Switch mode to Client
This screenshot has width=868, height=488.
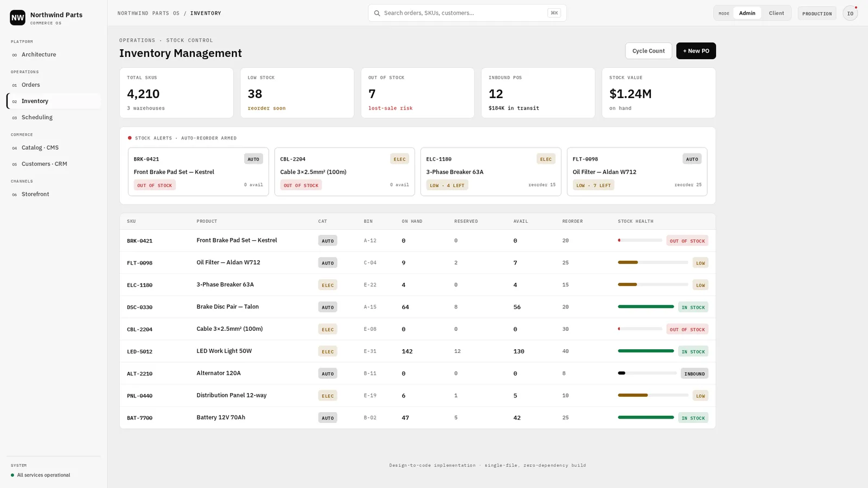coord(776,13)
